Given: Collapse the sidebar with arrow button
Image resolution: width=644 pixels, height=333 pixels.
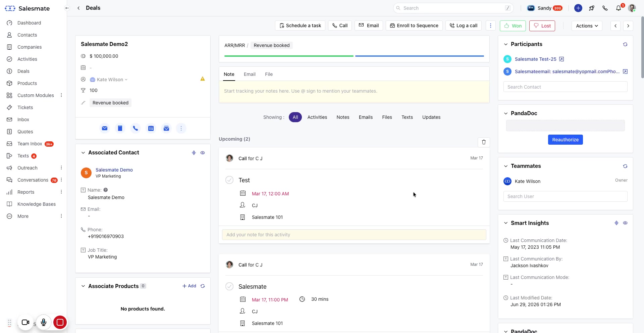Looking at the screenshot, I should 67,8.
